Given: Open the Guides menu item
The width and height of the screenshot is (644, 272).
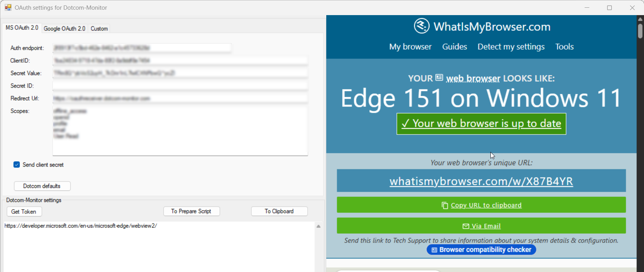Looking at the screenshot, I should tap(455, 47).
